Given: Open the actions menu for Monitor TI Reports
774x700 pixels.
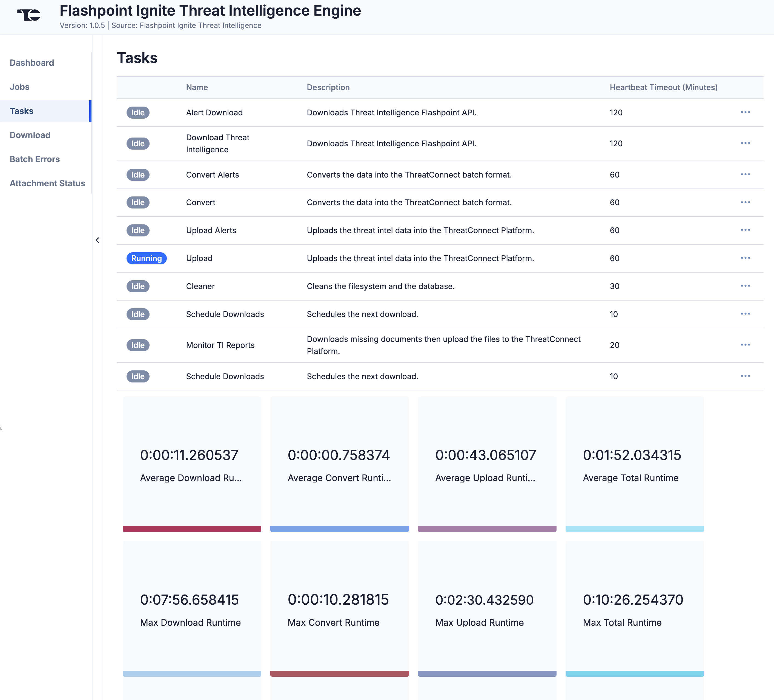Looking at the screenshot, I should point(746,345).
